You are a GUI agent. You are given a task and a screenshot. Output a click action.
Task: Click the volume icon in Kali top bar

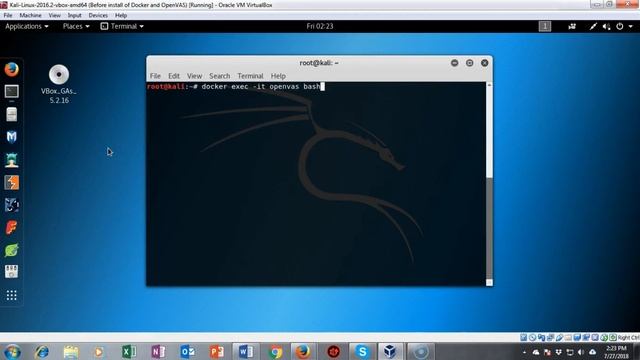click(x=607, y=26)
